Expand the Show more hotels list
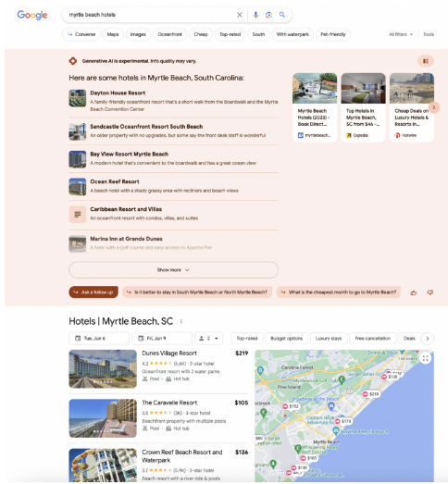Image resolution: width=448 pixels, height=484 pixels. click(x=173, y=270)
